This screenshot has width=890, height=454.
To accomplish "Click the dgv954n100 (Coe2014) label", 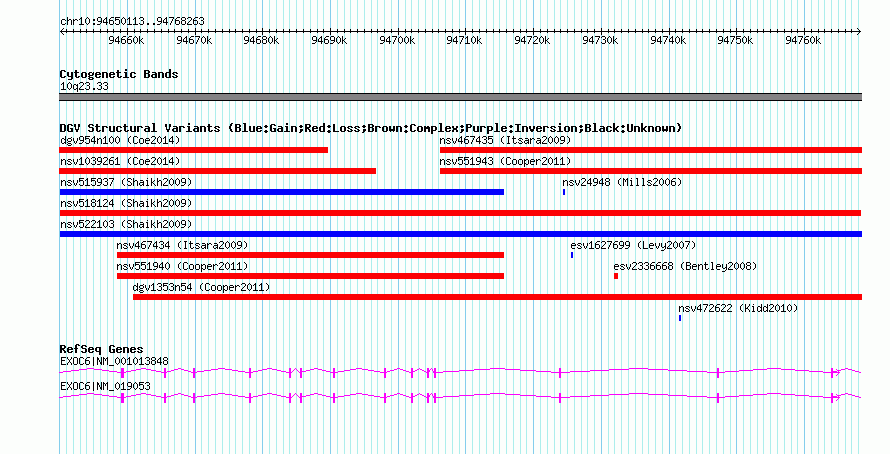I will click(120, 140).
